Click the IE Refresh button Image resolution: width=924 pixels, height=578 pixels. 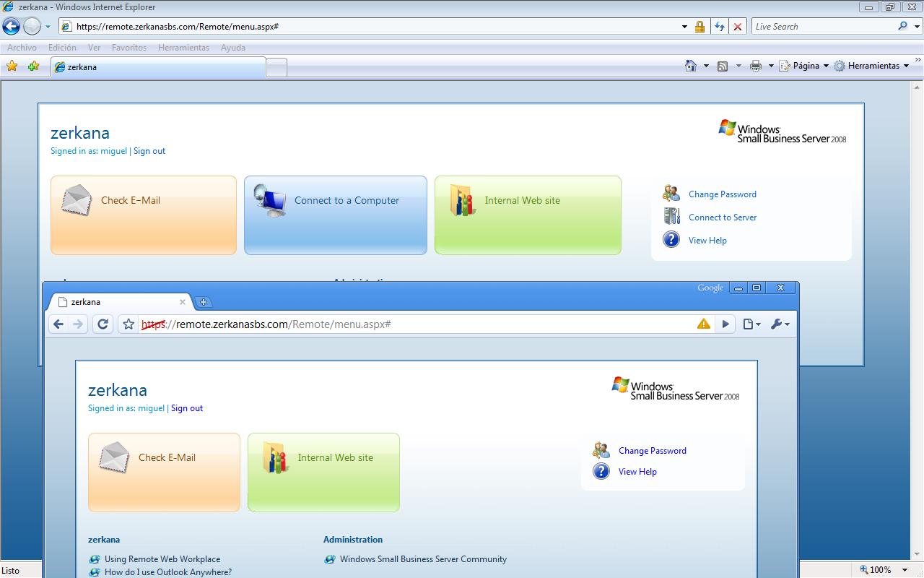[x=719, y=27]
